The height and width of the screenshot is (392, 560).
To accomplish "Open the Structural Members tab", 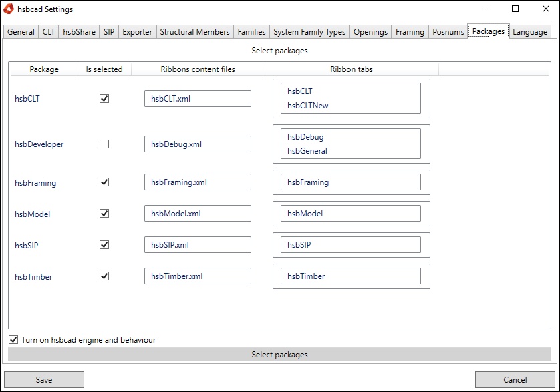I will click(194, 32).
